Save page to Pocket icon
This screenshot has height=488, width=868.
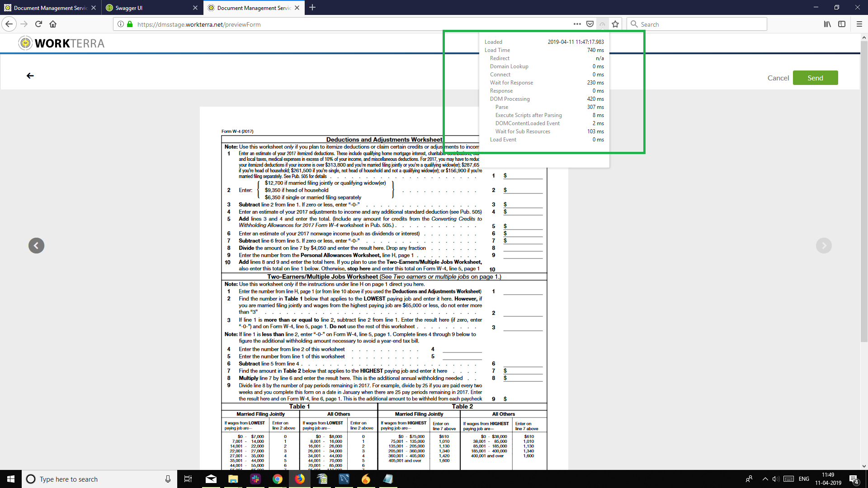(x=590, y=24)
